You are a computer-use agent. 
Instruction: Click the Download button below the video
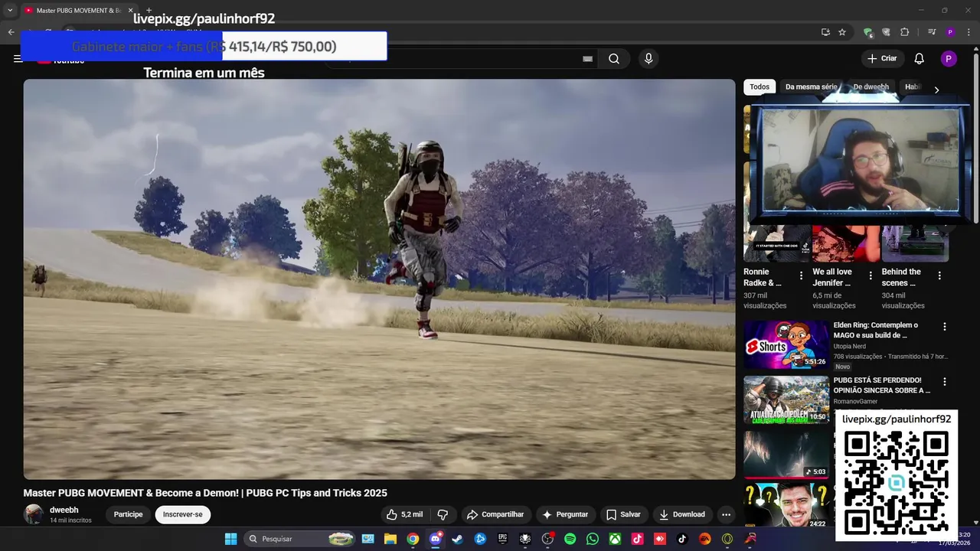click(x=682, y=514)
